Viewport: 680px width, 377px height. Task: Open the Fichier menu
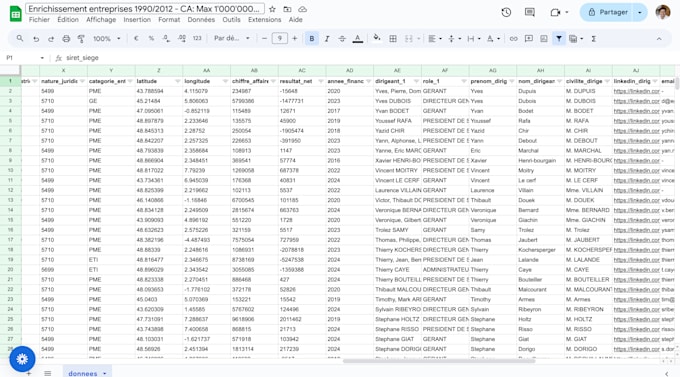(39, 20)
